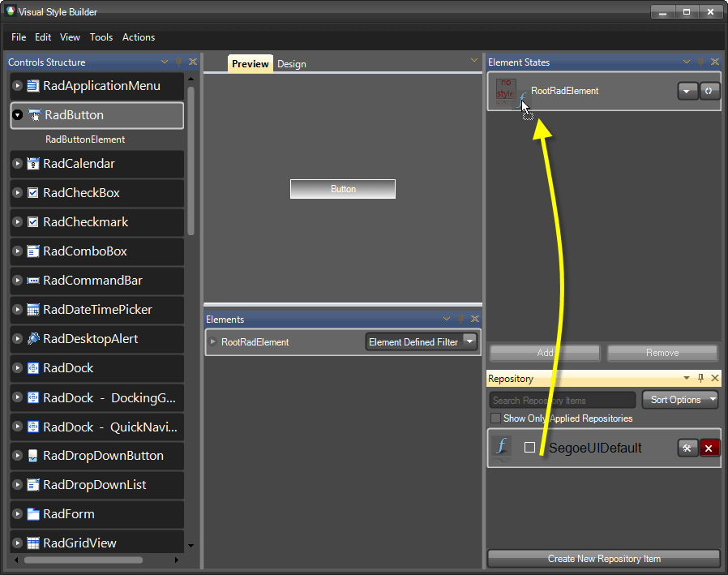This screenshot has width=728, height=575.
Task: Click the Add state button
Action: 545,353
